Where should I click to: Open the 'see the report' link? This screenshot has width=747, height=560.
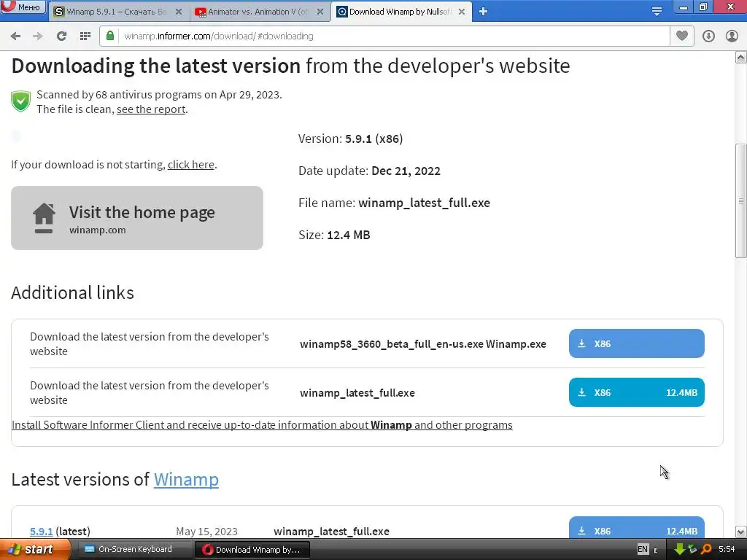pyautogui.click(x=151, y=109)
